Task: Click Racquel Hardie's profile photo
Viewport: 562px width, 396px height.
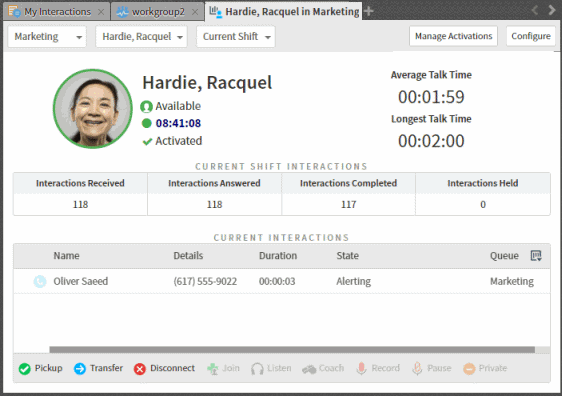Action: (x=93, y=109)
